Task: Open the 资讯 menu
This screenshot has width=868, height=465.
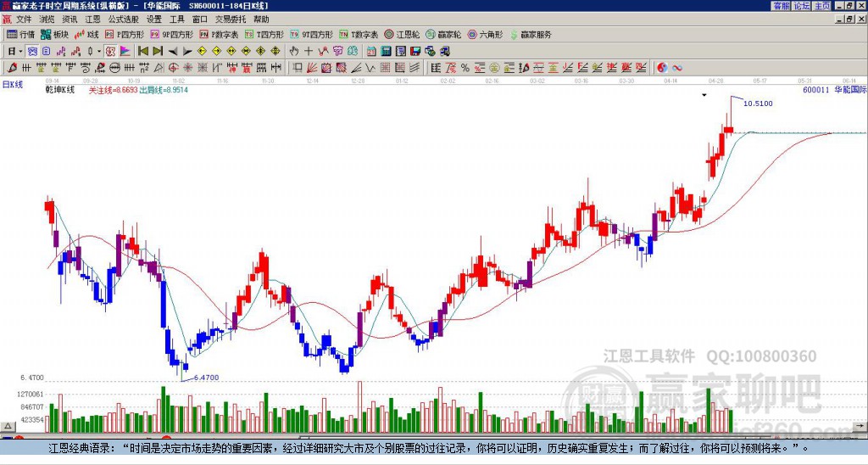Action: point(70,20)
